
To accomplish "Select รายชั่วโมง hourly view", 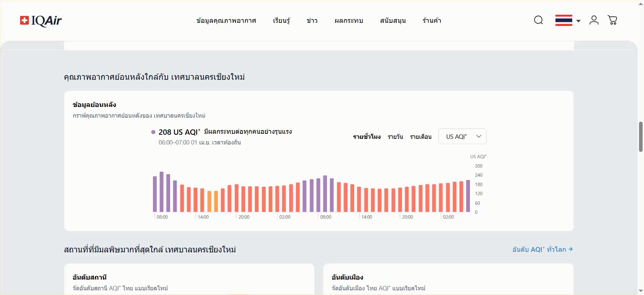I will click(367, 137).
